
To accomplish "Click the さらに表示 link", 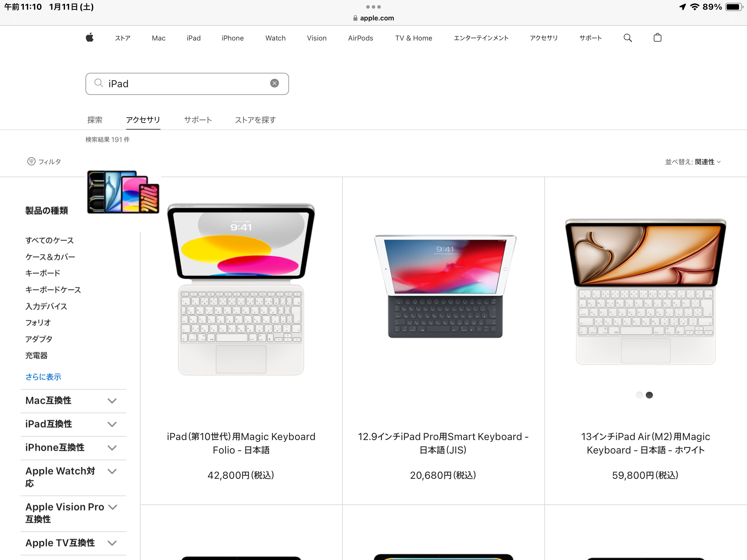I will (x=43, y=377).
